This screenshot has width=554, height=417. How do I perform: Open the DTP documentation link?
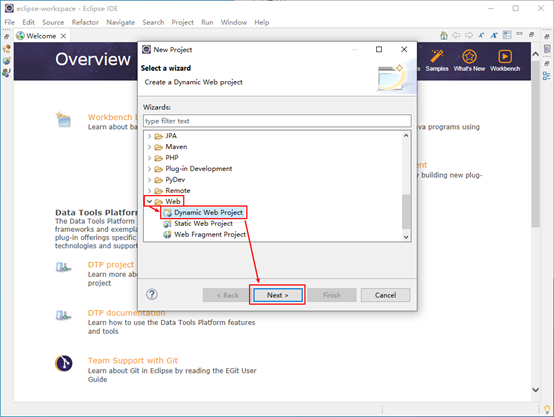point(126,313)
